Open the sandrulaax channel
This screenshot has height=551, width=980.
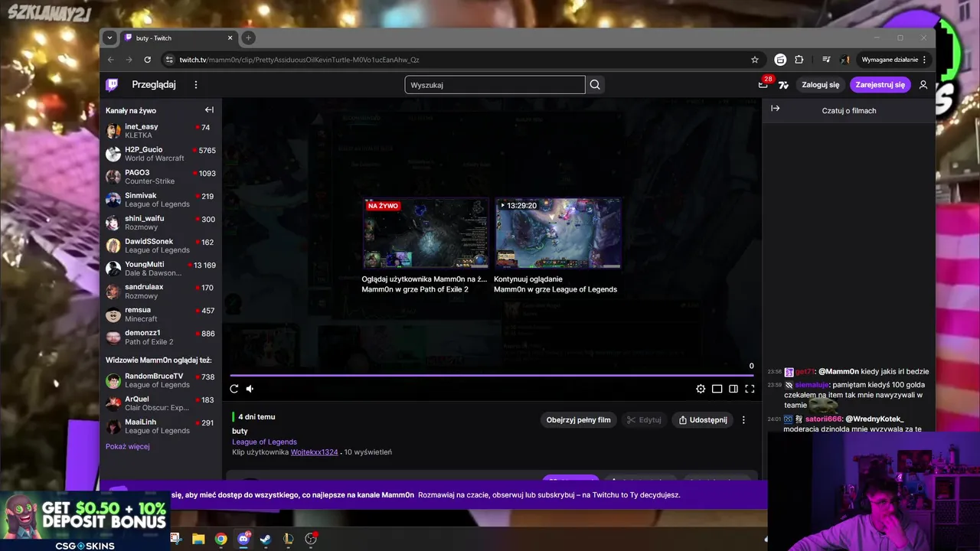point(161,292)
